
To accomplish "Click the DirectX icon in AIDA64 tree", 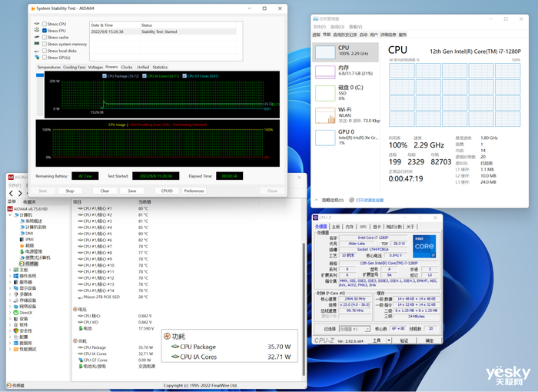I will (x=16, y=313).
